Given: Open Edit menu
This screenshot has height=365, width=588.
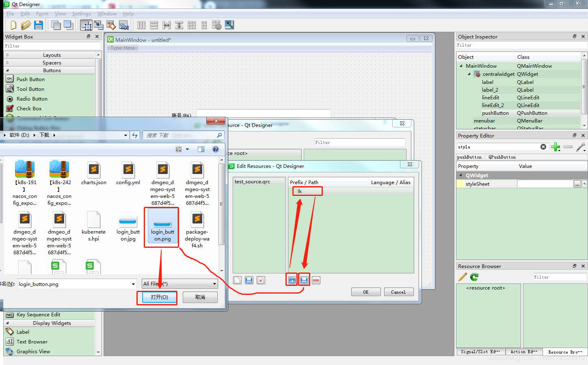Looking at the screenshot, I should 25,14.
